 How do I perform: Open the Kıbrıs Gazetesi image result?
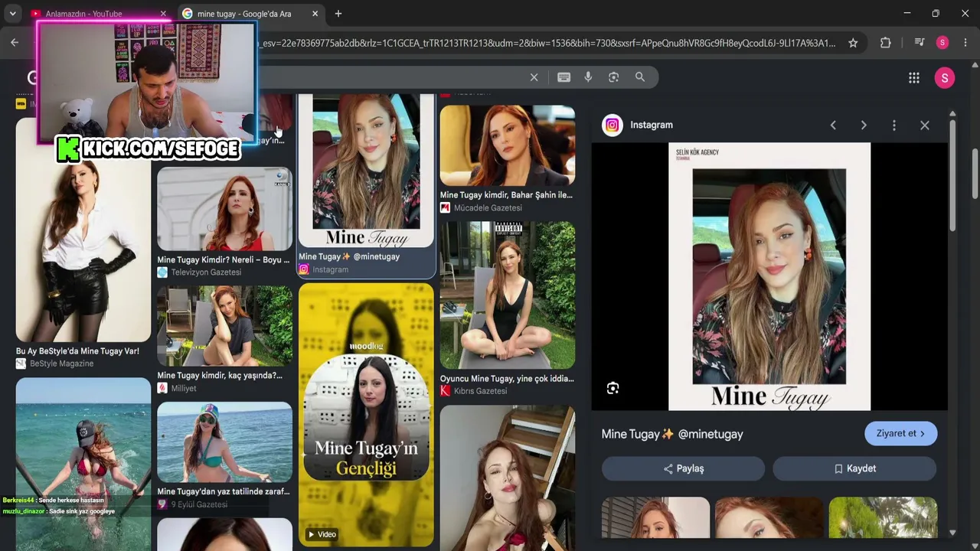pyautogui.click(x=507, y=295)
